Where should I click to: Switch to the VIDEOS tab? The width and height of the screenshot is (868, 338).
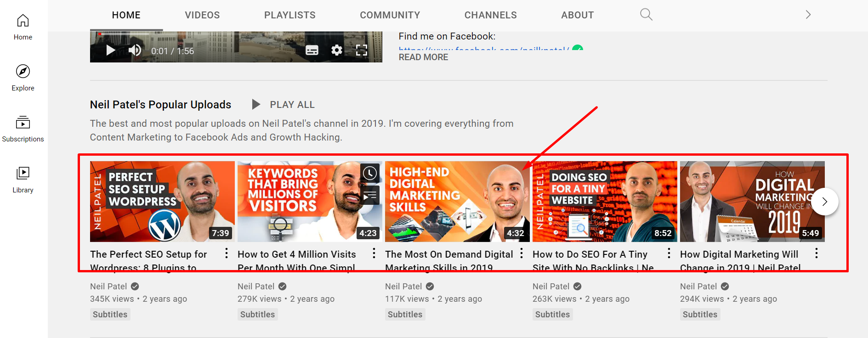[x=202, y=15]
